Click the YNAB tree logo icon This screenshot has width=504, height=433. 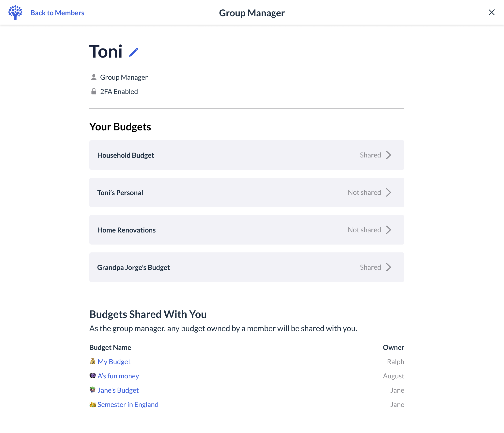pos(15,12)
